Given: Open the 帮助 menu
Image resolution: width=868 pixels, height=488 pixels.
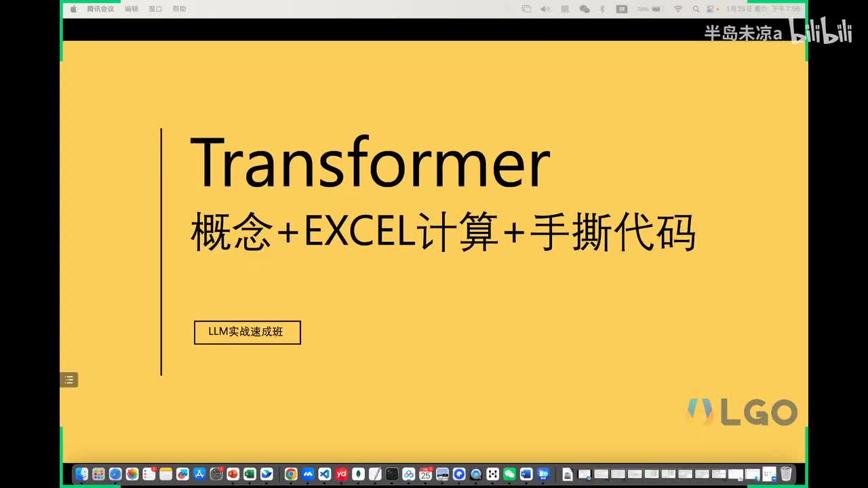Looking at the screenshot, I should tap(179, 9).
